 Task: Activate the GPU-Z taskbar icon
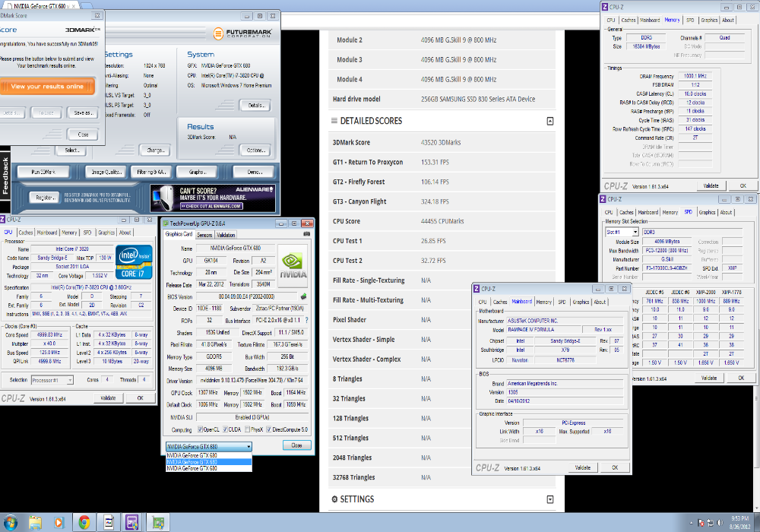pos(157,522)
